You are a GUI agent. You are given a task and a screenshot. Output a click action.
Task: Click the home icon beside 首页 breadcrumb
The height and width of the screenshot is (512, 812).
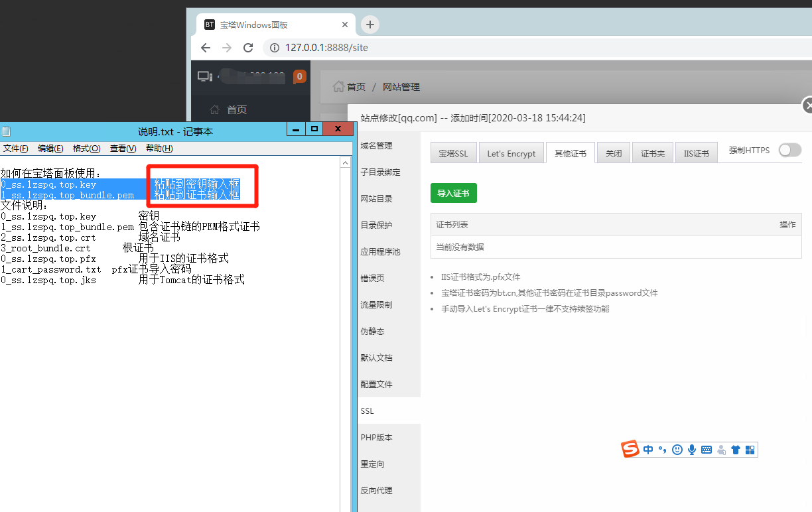[x=338, y=87]
